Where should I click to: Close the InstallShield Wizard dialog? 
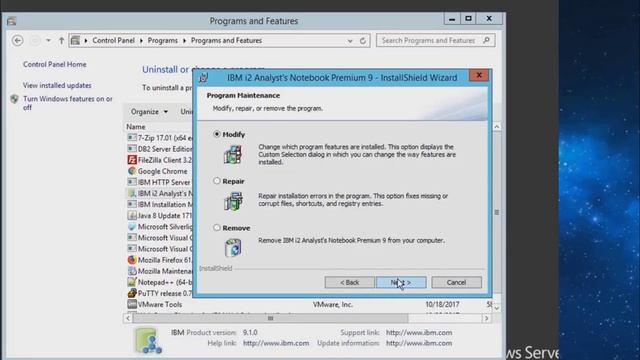[x=479, y=76]
